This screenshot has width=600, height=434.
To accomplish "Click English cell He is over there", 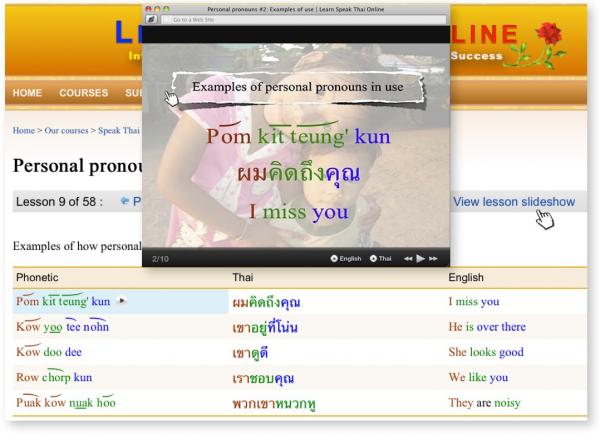I will [487, 327].
